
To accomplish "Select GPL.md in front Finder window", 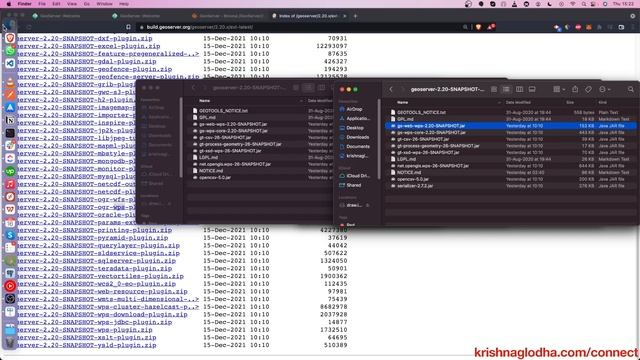I will (x=511, y=119).
